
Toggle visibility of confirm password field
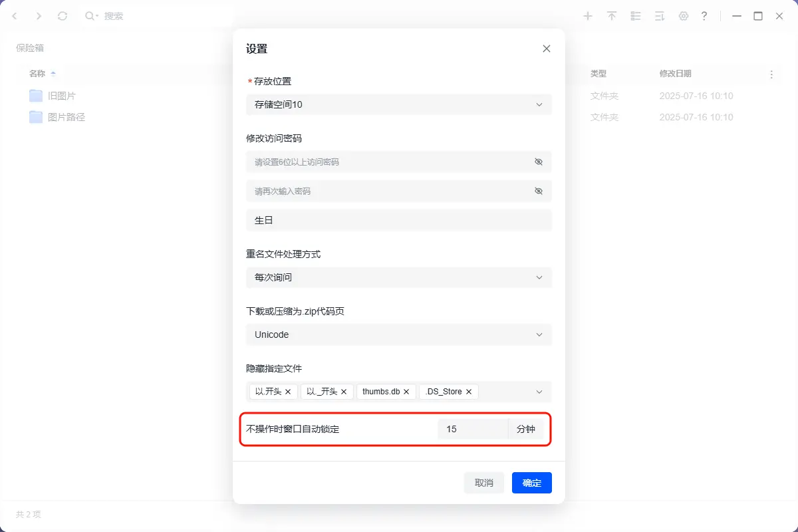coord(539,191)
